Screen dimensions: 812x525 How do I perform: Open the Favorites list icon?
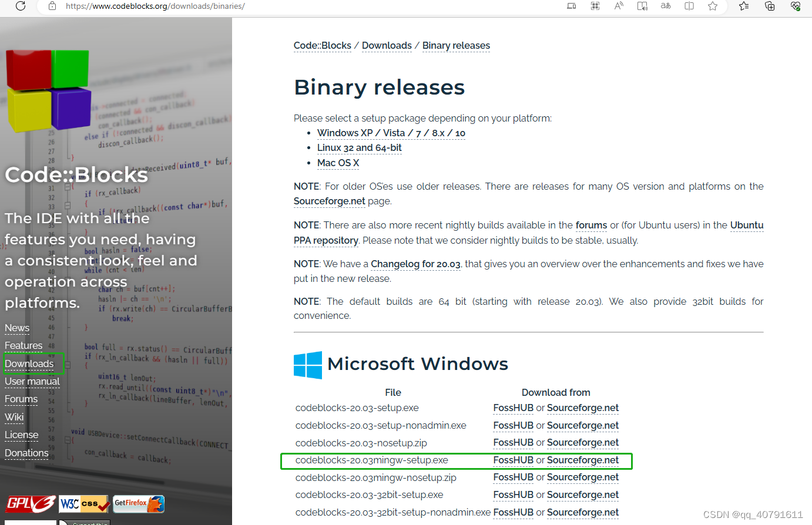point(744,6)
